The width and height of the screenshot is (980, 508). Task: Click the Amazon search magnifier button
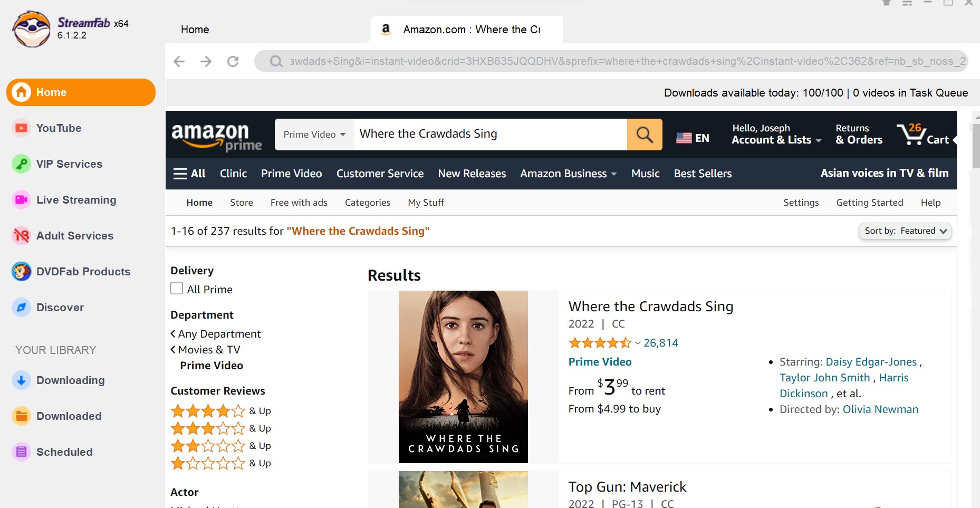click(645, 135)
